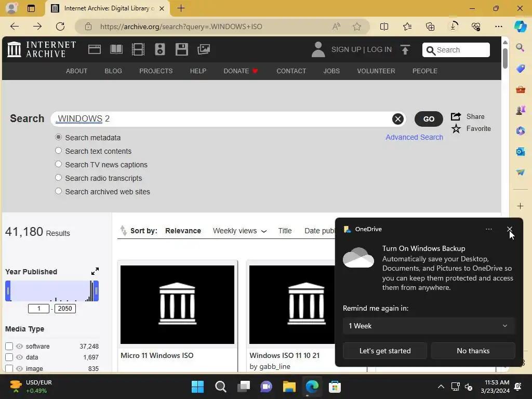Viewport: 532px width, 399px height.
Task: Toggle Read aloud icon in address bar
Action: pos(336,26)
